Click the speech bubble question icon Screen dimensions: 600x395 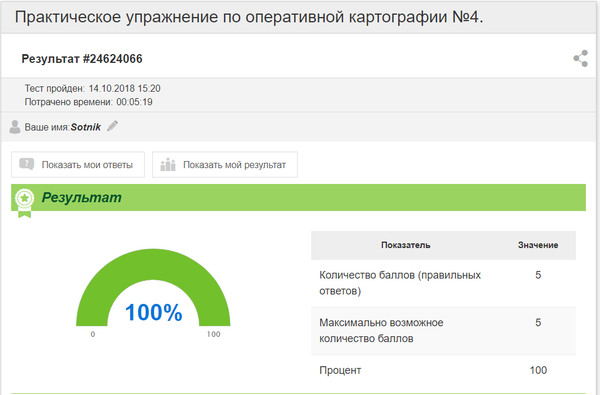pyautogui.click(x=26, y=164)
